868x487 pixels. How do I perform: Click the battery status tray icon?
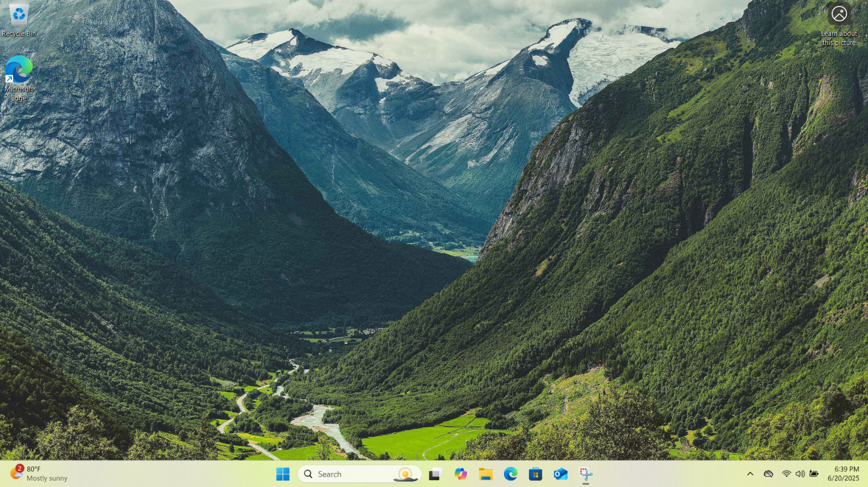pyautogui.click(x=814, y=474)
